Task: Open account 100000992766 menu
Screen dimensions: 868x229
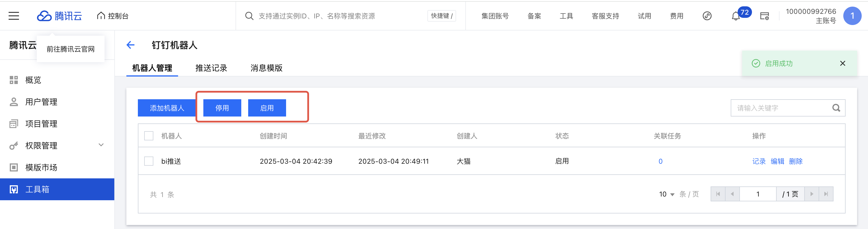Action: click(811, 16)
